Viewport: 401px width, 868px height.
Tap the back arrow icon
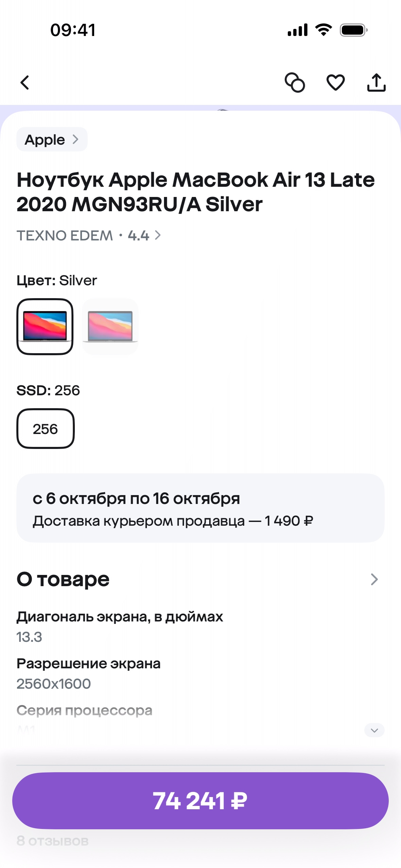[x=25, y=83]
